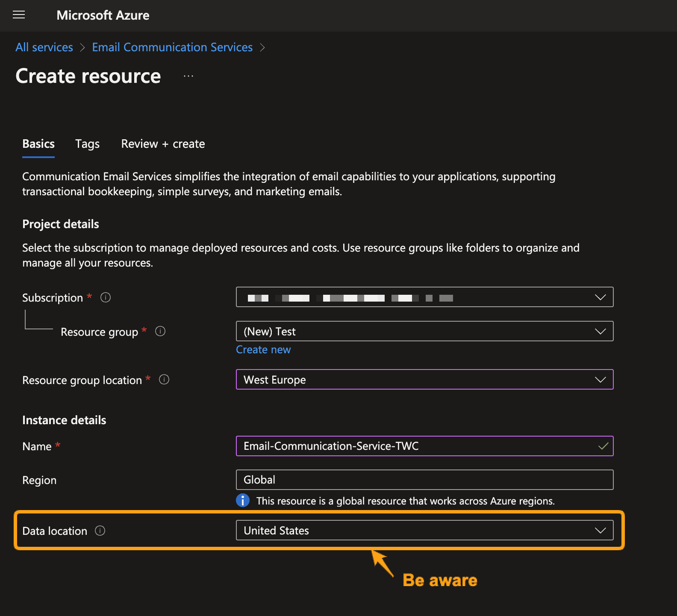The image size is (677, 616).
Task: Click the ellipsis next to Create resource
Action: coord(188,76)
